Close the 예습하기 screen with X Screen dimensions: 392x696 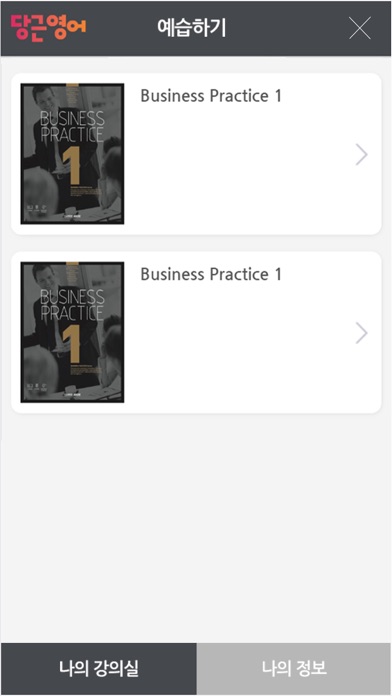pos(360,28)
